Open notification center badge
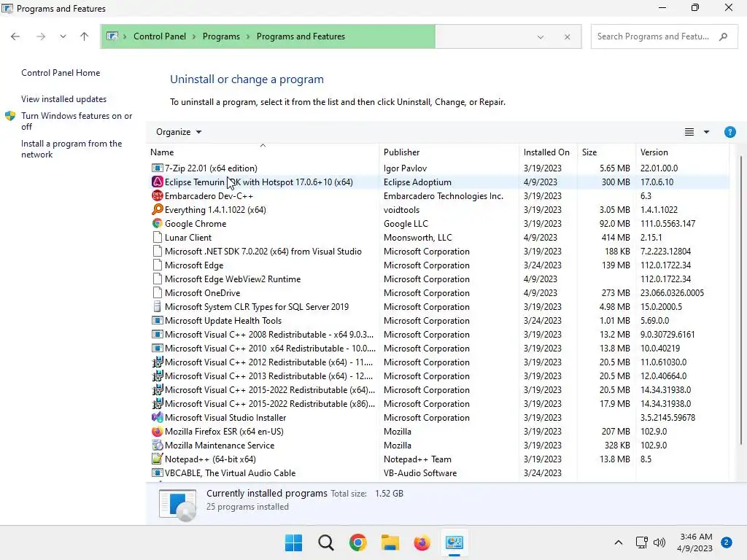This screenshot has width=747, height=560. [x=727, y=542]
